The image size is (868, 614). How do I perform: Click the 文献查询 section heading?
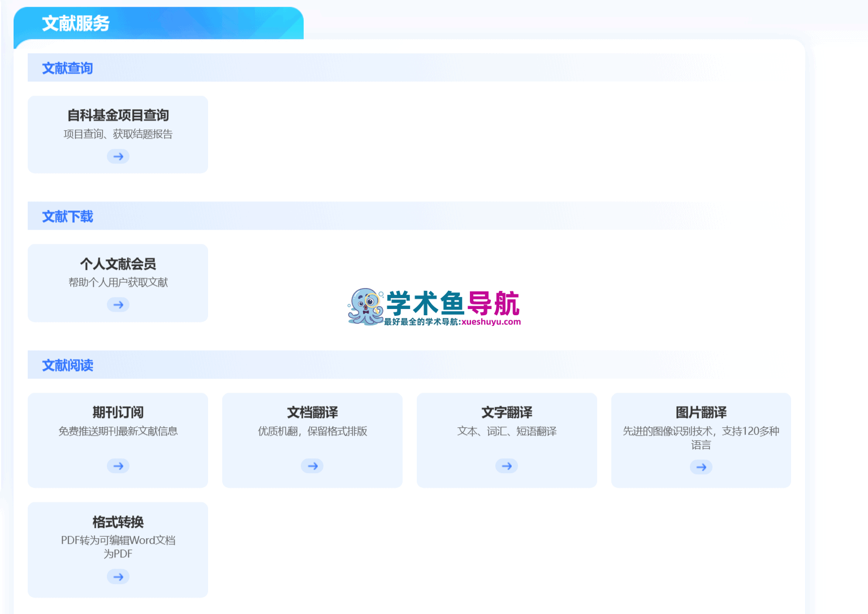coord(67,68)
